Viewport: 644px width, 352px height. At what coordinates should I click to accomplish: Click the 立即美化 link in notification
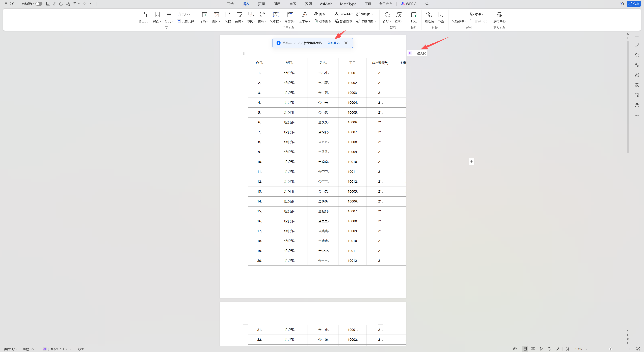333,43
